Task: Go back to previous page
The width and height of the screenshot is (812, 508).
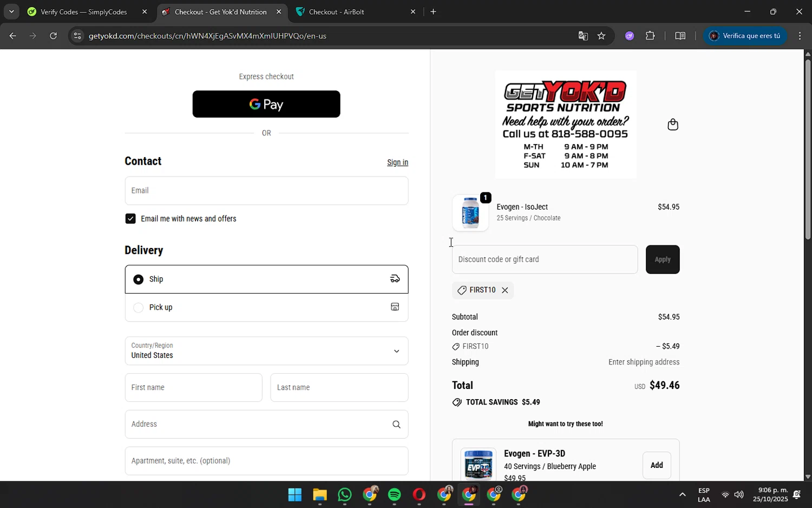Action: pyautogui.click(x=12, y=36)
